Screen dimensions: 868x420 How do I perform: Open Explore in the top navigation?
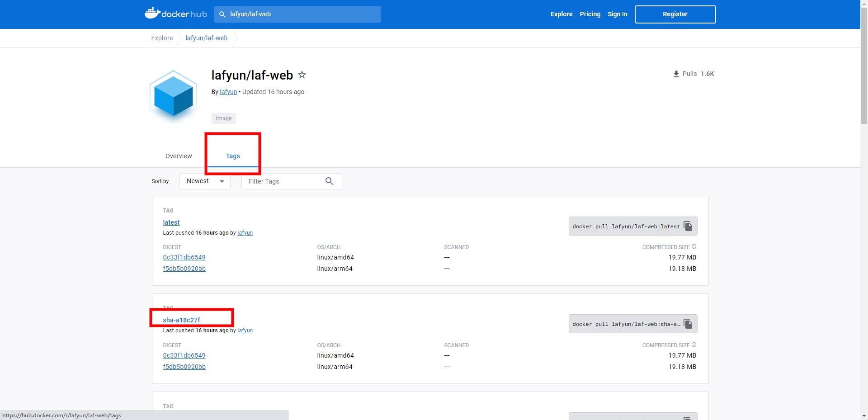[x=561, y=14]
